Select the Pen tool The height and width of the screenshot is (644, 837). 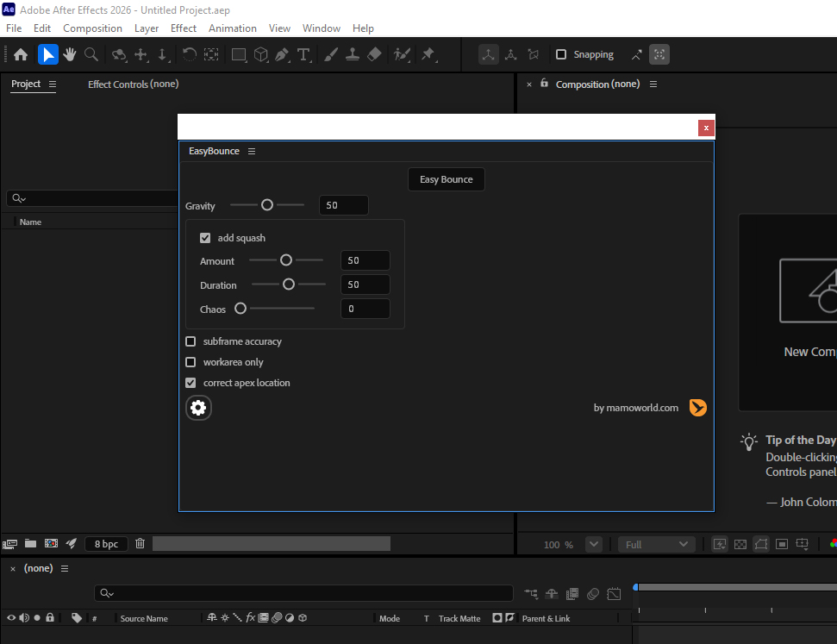(x=282, y=54)
